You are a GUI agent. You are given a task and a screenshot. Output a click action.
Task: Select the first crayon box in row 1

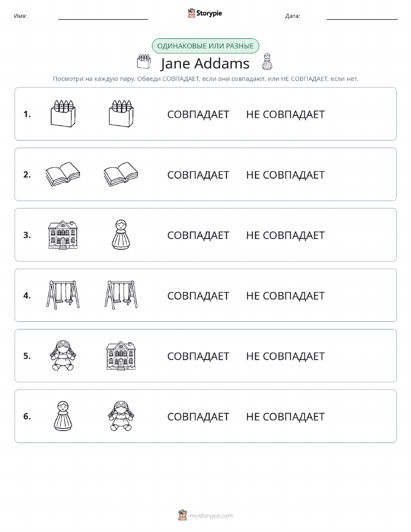click(63, 114)
